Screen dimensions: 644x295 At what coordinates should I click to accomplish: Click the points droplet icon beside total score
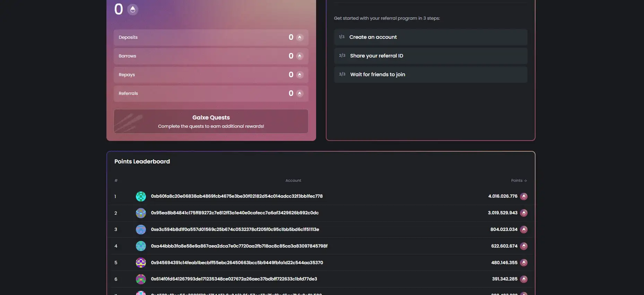[133, 9]
